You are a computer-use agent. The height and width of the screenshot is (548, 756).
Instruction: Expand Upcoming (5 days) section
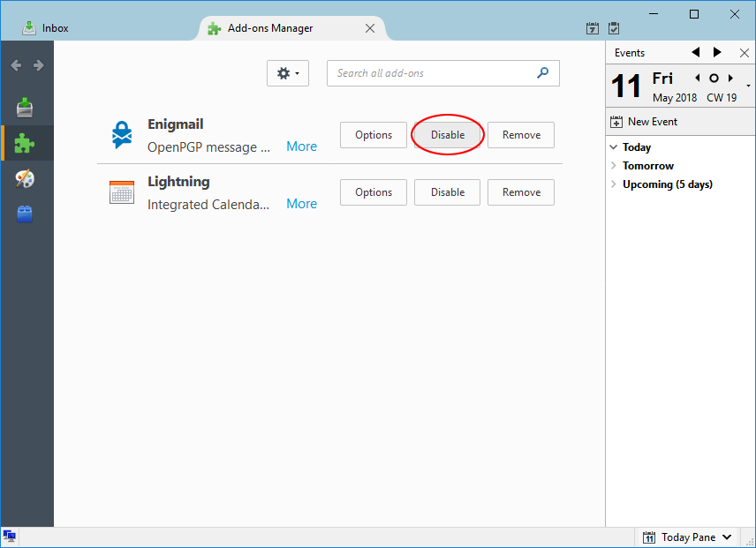click(x=613, y=184)
